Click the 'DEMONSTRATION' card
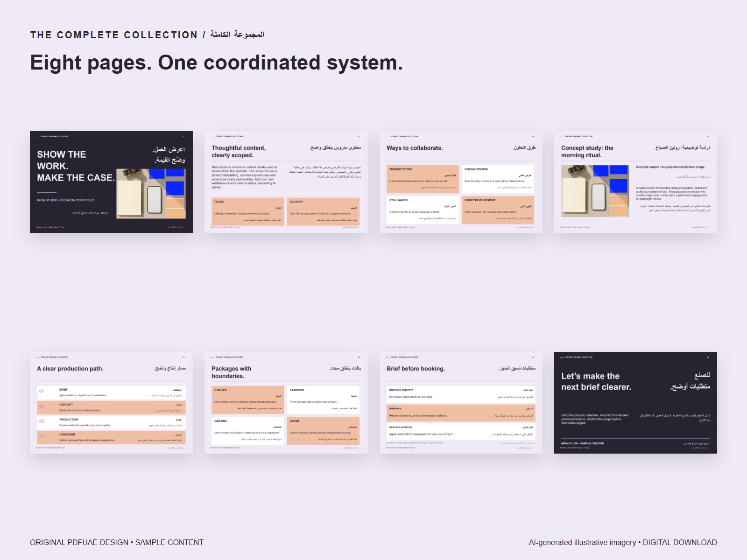Image resolution: width=747 pixels, height=560 pixels. (498, 179)
